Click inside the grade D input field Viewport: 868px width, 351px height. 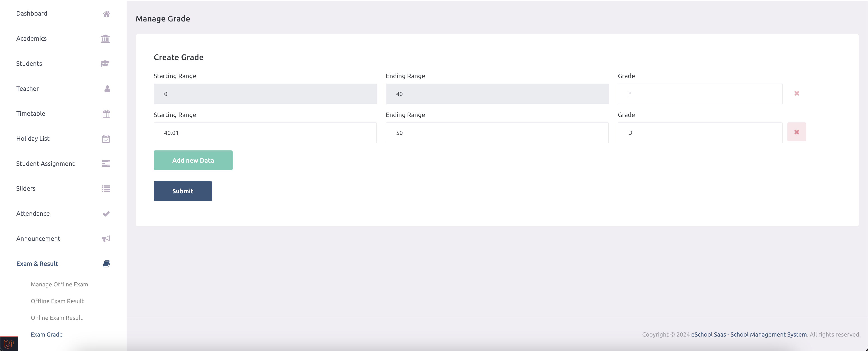tap(700, 133)
